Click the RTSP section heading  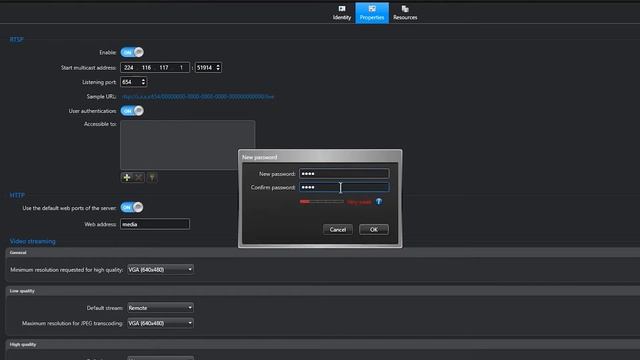coord(17,40)
